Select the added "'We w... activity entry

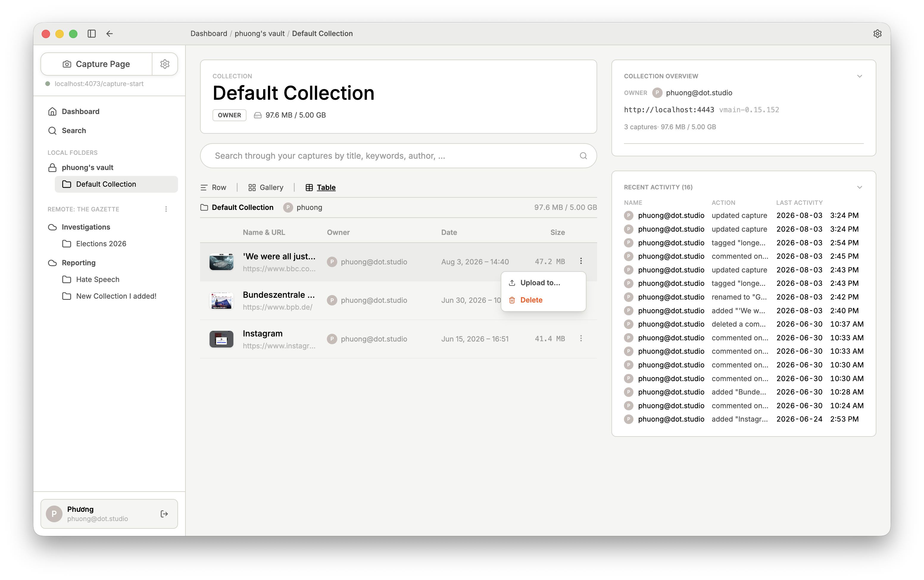pos(744,310)
